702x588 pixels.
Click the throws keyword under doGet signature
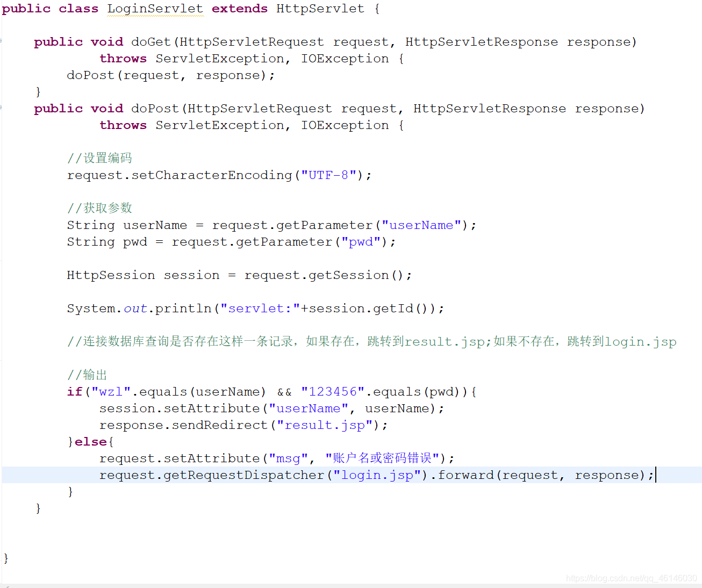123,59
